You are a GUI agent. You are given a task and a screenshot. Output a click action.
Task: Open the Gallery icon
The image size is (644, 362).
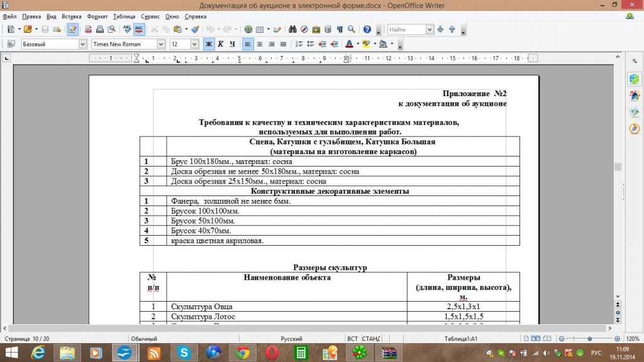click(x=316, y=29)
